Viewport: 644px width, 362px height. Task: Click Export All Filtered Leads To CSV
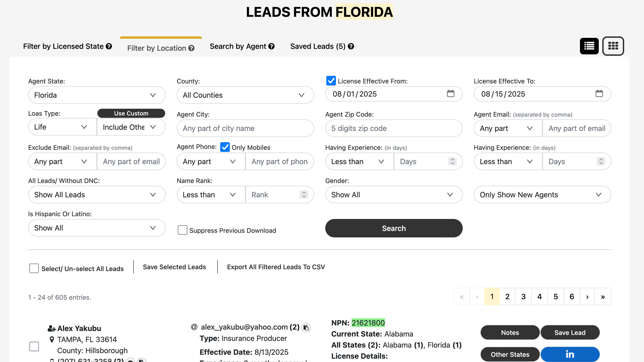276,267
